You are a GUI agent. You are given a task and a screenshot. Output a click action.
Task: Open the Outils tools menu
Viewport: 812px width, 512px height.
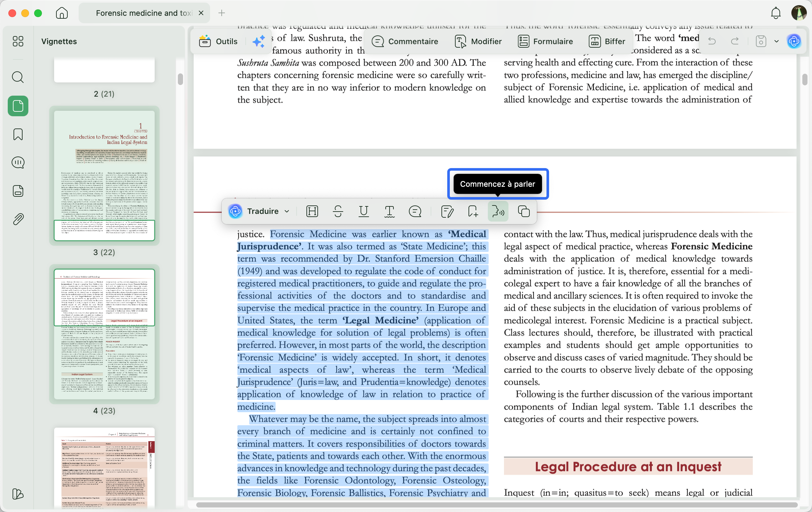coord(218,42)
